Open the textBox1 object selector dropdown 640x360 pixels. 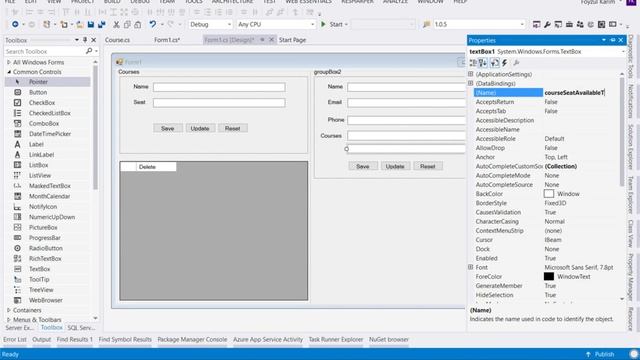pos(623,51)
